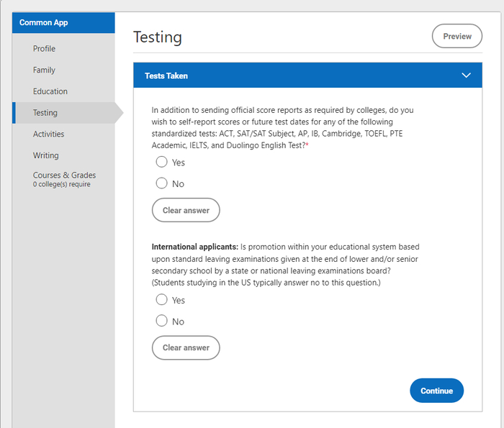Open the Family section in sidebar
This screenshot has width=504, height=428.
[44, 70]
